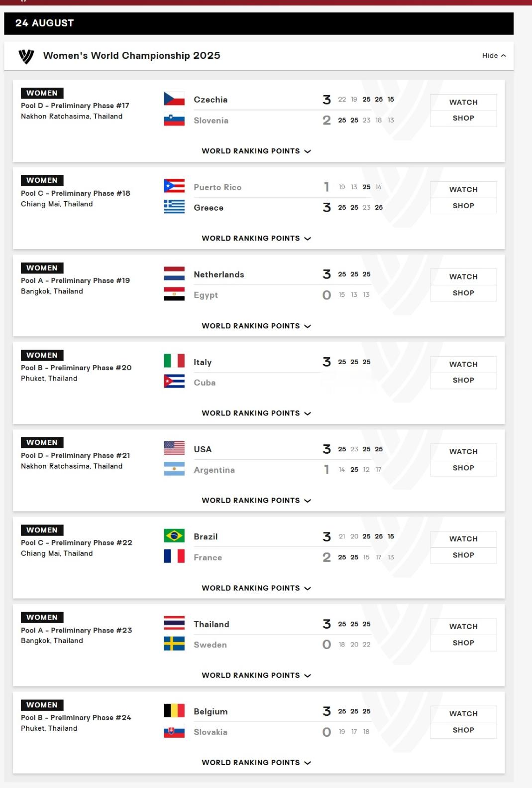Click Shop for the Thailand–Sweden match
The height and width of the screenshot is (788, 532).
click(x=463, y=643)
